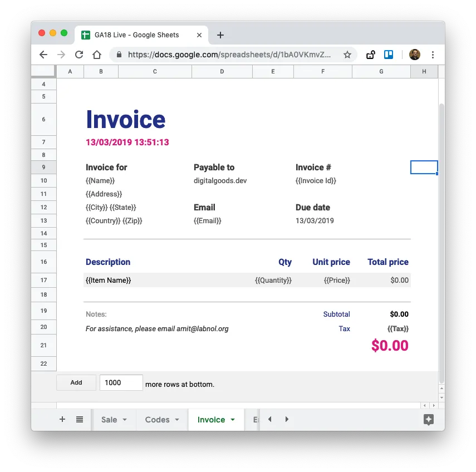This screenshot has height=472, width=476.
Task: Click the row count input showing 1000
Action: (121, 382)
